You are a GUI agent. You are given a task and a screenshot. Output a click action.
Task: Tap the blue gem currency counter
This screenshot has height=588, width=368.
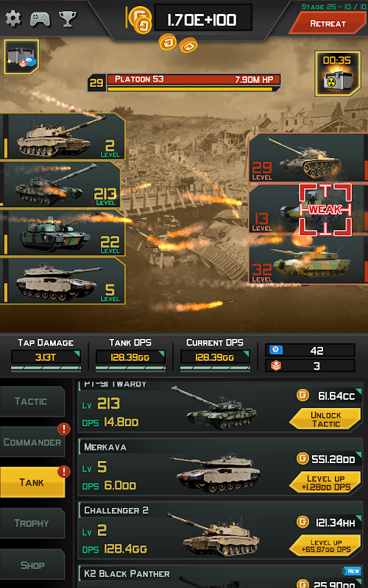tap(310, 351)
